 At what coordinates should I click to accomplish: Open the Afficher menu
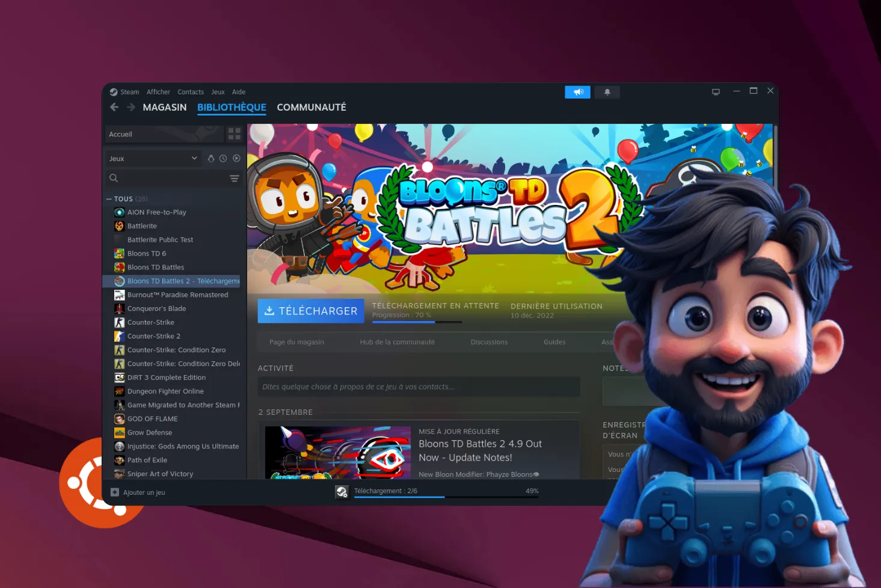(x=158, y=91)
